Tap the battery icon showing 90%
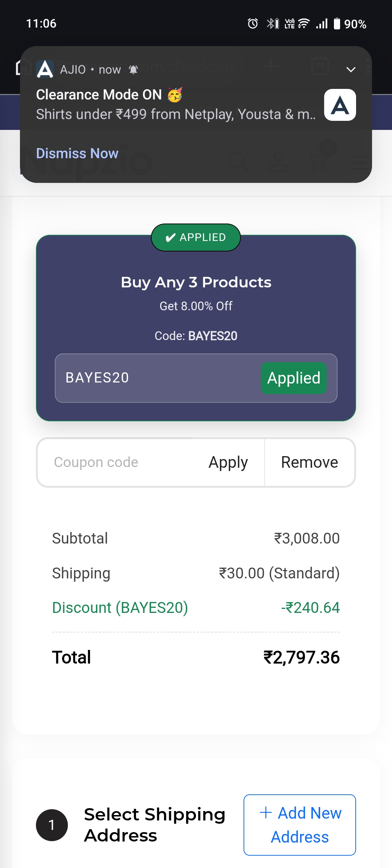 [x=337, y=24]
